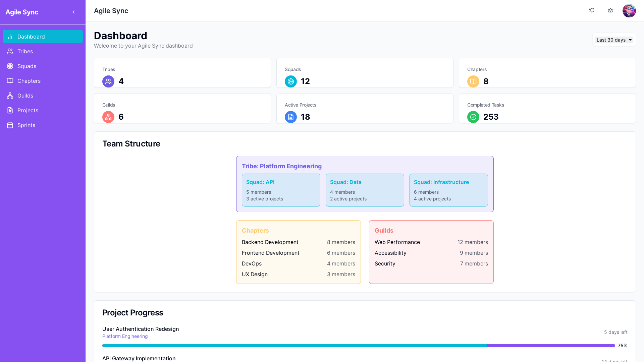Open the user profile avatar
This screenshot has height=362, width=644.
tap(629, 11)
